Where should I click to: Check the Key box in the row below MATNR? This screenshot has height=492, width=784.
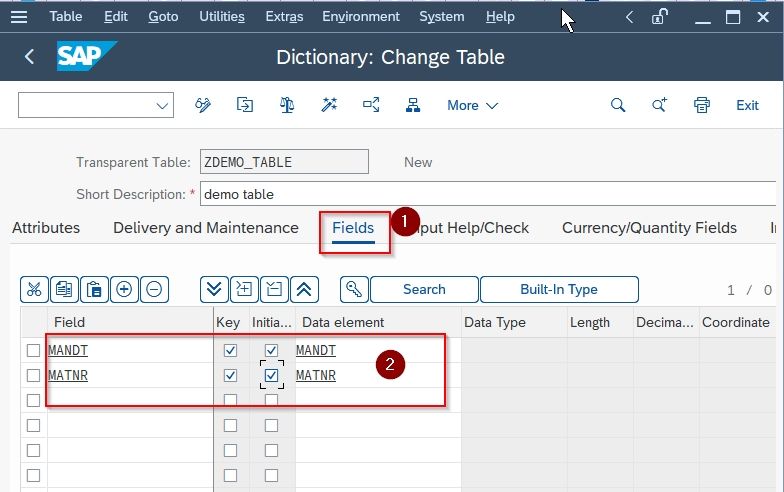230,400
